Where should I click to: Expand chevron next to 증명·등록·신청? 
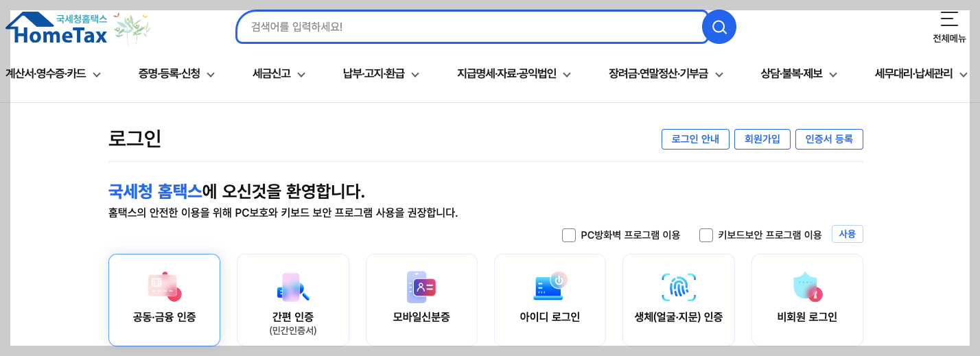(x=211, y=75)
